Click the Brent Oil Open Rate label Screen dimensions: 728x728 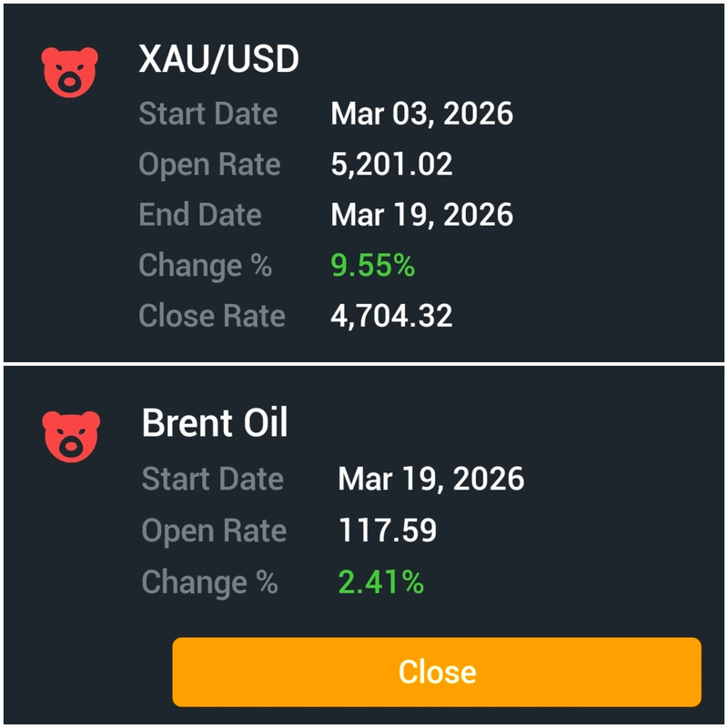tap(214, 531)
